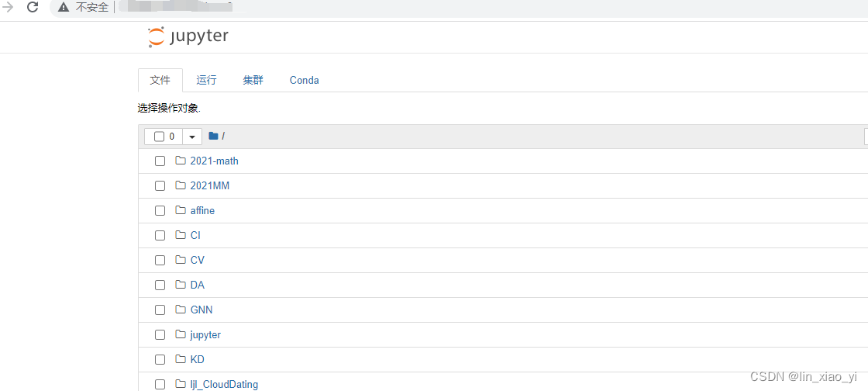This screenshot has width=868, height=391.
Task: Click the browser forward arrow
Action: [x=9, y=7]
